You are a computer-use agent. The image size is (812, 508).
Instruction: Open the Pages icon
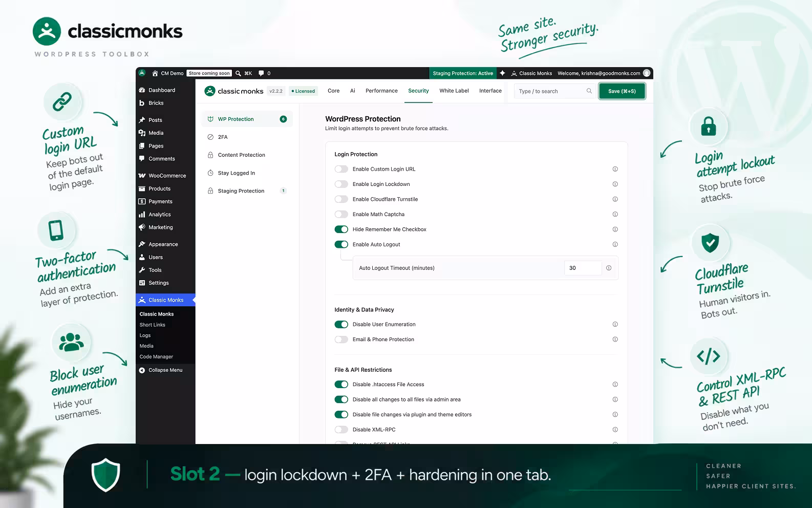point(142,146)
